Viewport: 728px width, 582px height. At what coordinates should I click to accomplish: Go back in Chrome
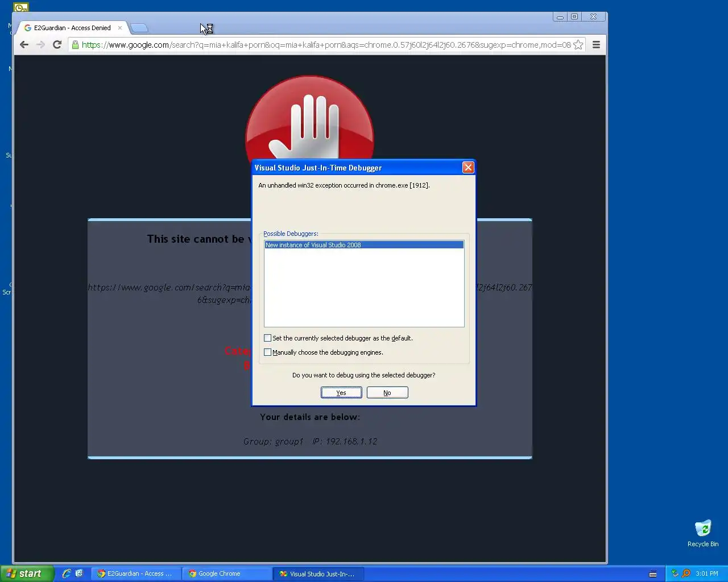click(24, 44)
